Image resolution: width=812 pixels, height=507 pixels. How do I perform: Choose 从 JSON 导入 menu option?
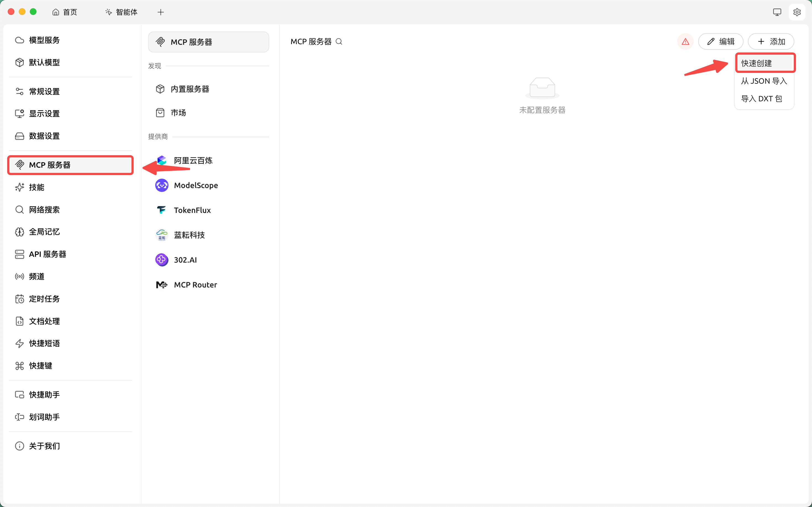point(764,81)
